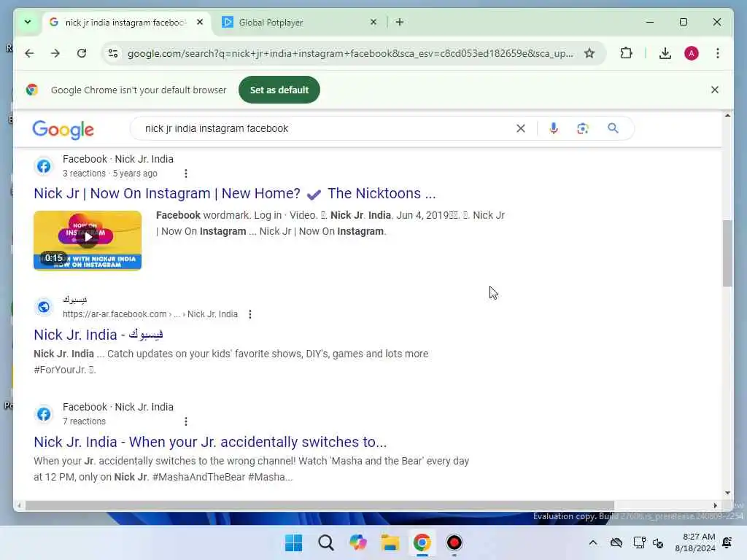Open Google logo home link
This screenshot has width=747, height=560.
(63, 130)
